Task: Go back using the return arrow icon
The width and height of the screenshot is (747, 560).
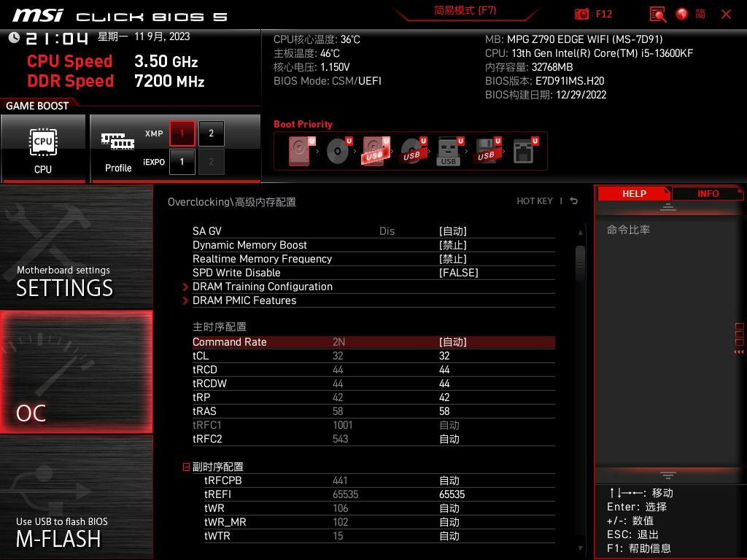Action: click(574, 201)
